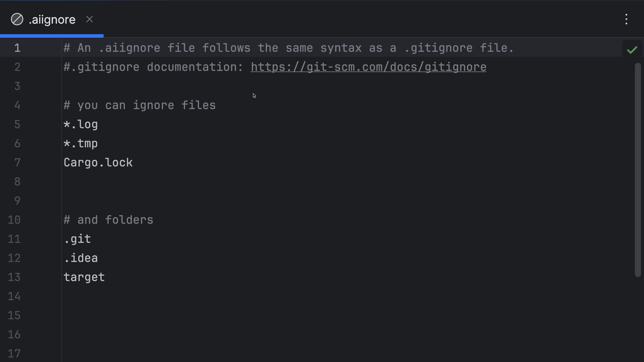The width and height of the screenshot is (644, 362).
Task: Click the .idea folder entry
Action: [81, 258]
